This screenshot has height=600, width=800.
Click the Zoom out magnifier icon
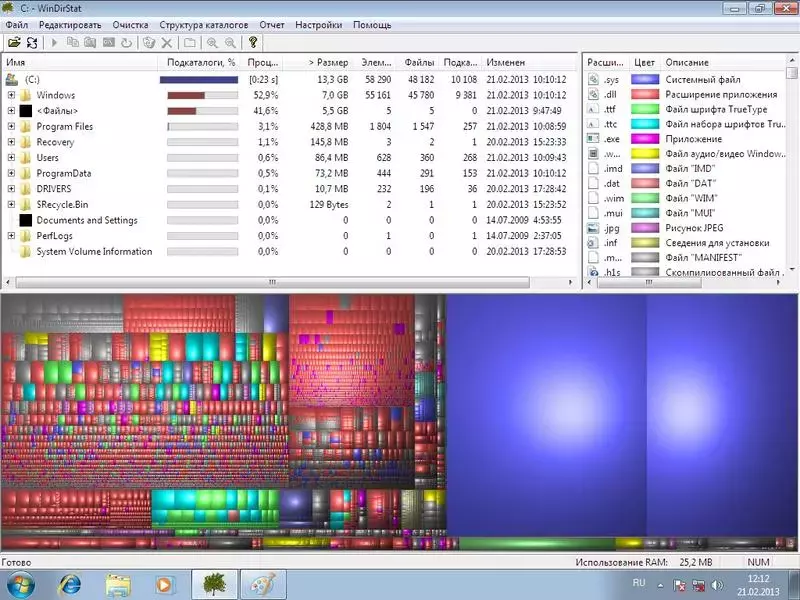(230, 42)
